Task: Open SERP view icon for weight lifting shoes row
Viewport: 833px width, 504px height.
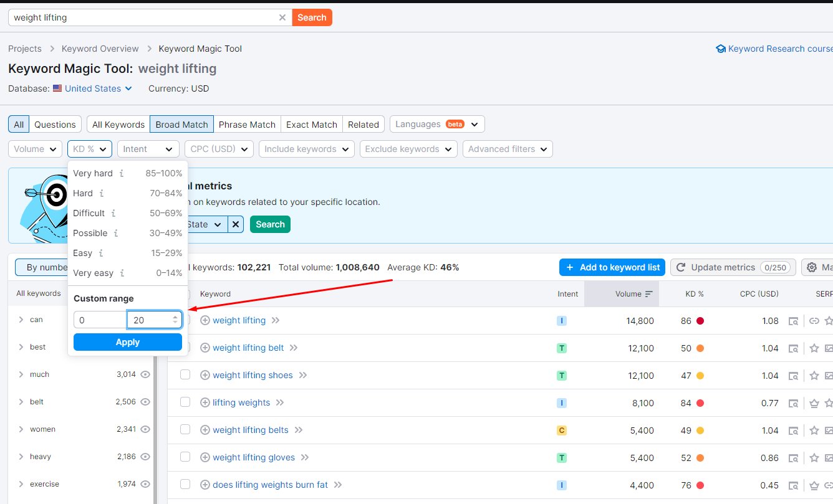Action: tap(793, 376)
